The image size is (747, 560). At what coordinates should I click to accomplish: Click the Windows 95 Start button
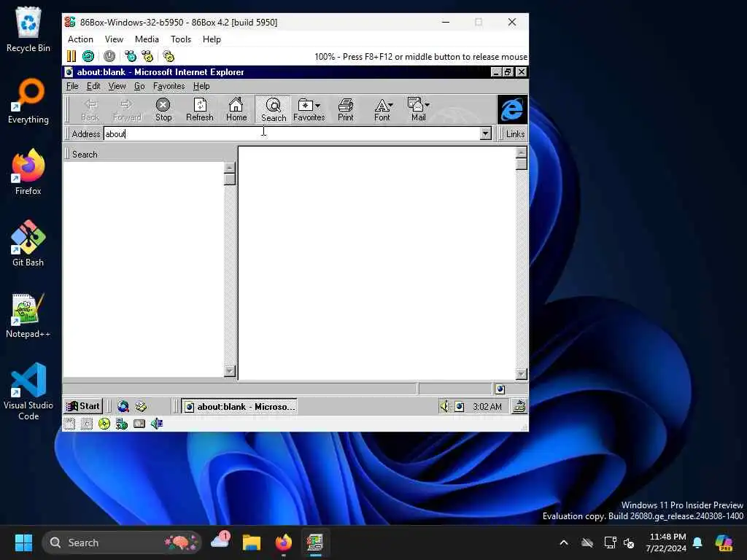(x=83, y=406)
